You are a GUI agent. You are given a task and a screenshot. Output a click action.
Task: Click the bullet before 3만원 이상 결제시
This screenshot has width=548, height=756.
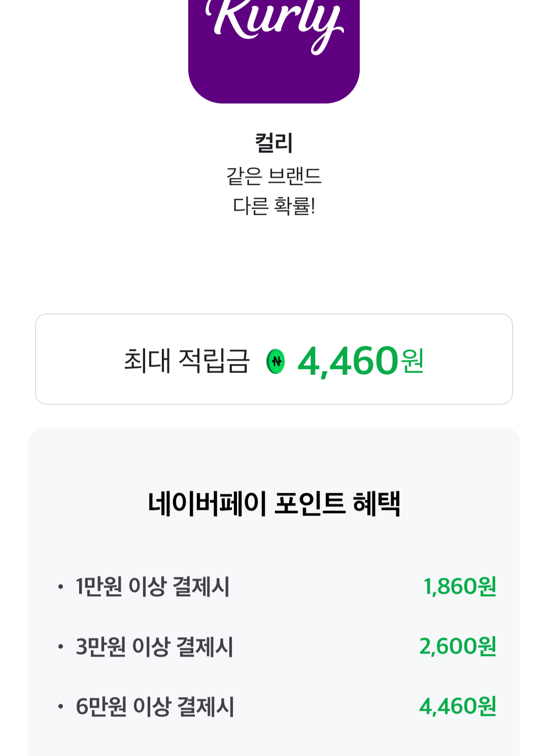(x=60, y=647)
